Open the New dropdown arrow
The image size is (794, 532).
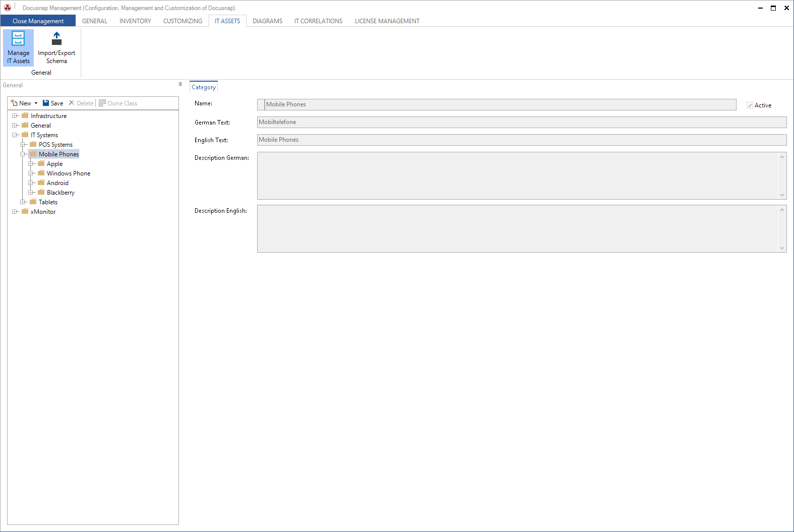pyautogui.click(x=36, y=103)
